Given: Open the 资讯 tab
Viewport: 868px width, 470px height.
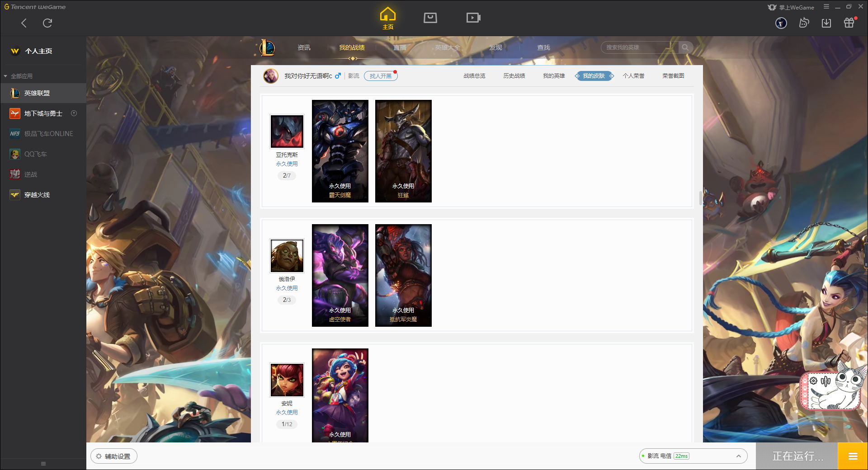Looking at the screenshot, I should [304, 47].
